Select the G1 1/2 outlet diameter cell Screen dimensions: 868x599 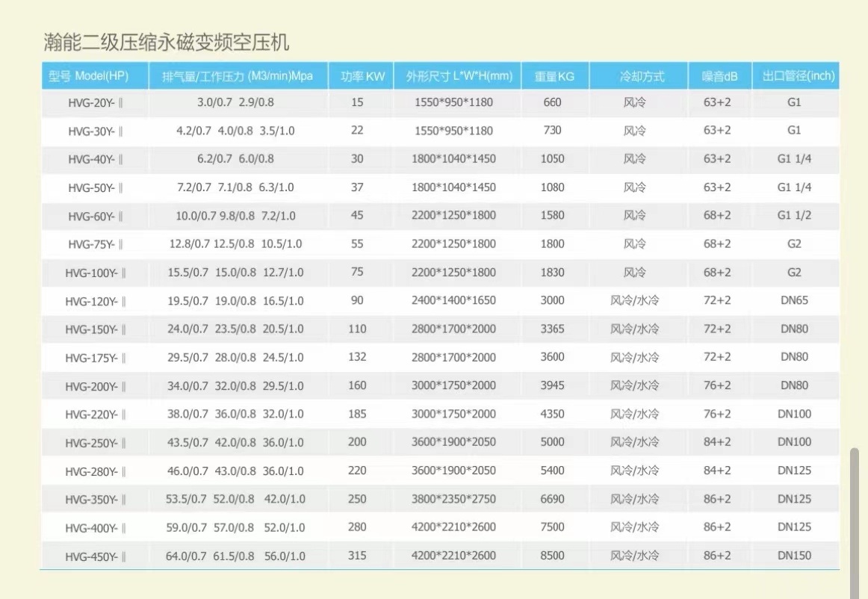(794, 216)
